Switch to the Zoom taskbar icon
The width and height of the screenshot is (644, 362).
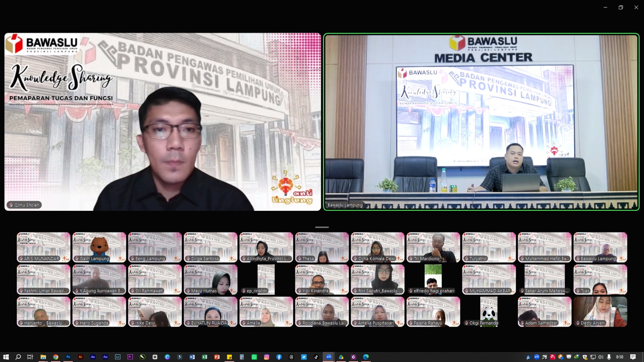click(x=328, y=357)
